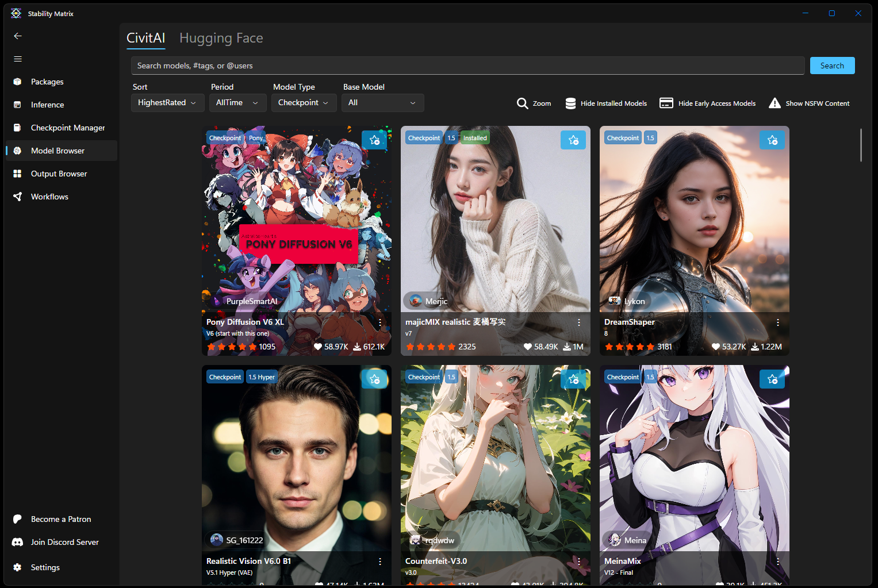Select Model Browser in sidebar
878x588 pixels.
coord(61,151)
